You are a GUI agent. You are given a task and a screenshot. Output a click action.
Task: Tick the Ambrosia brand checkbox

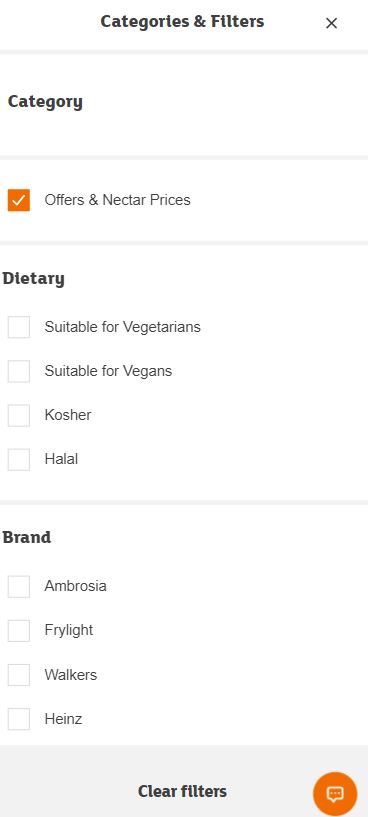coord(19,586)
